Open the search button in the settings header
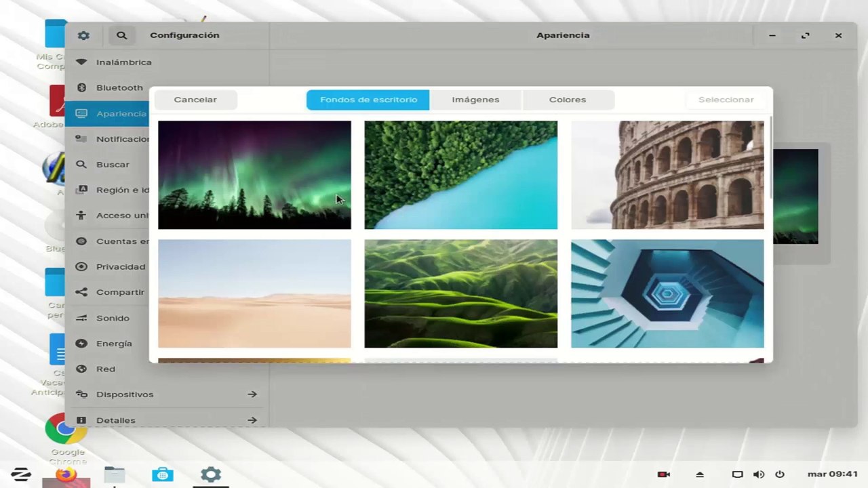The image size is (868, 488). point(121,35)
